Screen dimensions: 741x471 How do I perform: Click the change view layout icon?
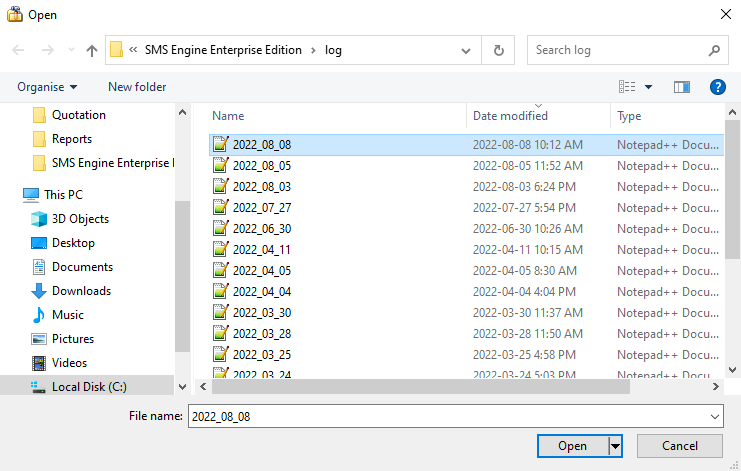[627, 87]
